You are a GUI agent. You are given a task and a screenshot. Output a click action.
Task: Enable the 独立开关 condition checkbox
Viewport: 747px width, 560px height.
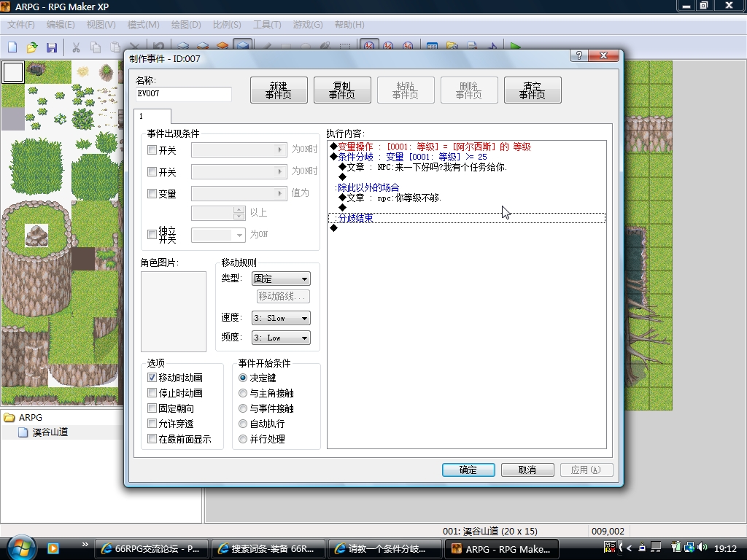(152, 234)
